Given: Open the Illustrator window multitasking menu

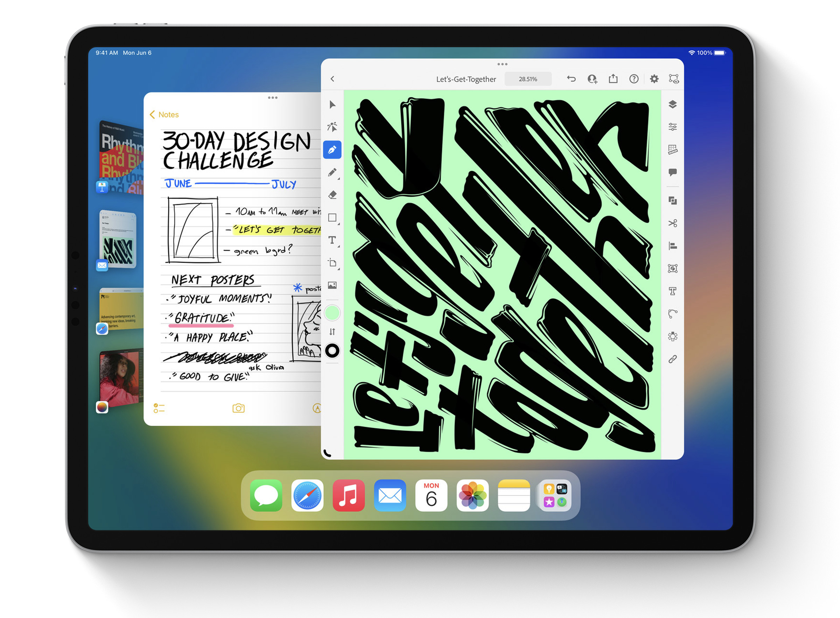Looking at the screenshot, I should click(502, 64).
